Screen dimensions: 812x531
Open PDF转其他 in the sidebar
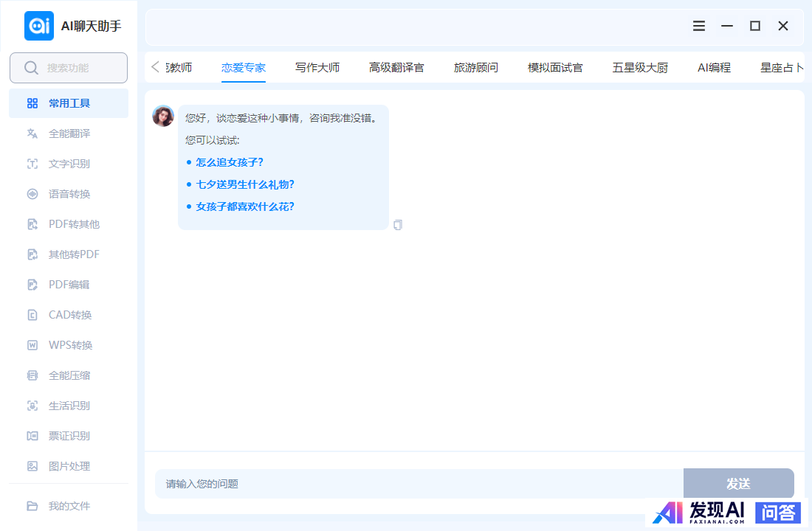[74, 224]
